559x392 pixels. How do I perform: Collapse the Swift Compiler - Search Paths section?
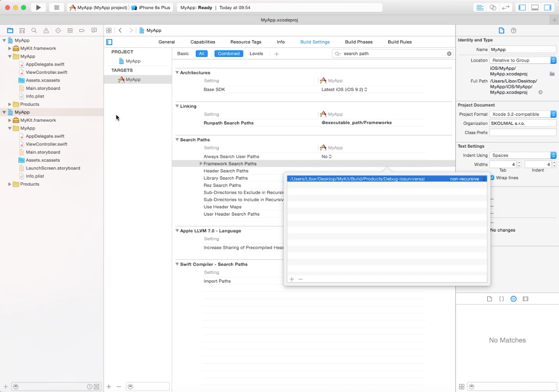[177, 264]
